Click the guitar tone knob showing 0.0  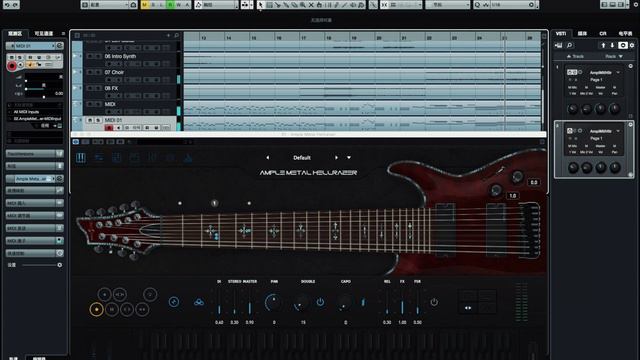pyautogui.click(x=518, y=177)
